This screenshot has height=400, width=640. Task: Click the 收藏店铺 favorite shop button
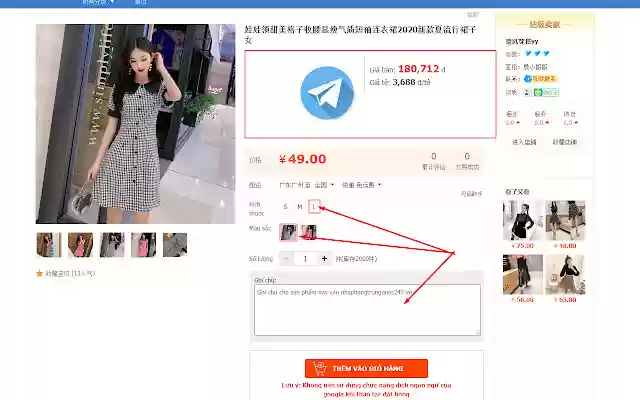pos(564,142)
